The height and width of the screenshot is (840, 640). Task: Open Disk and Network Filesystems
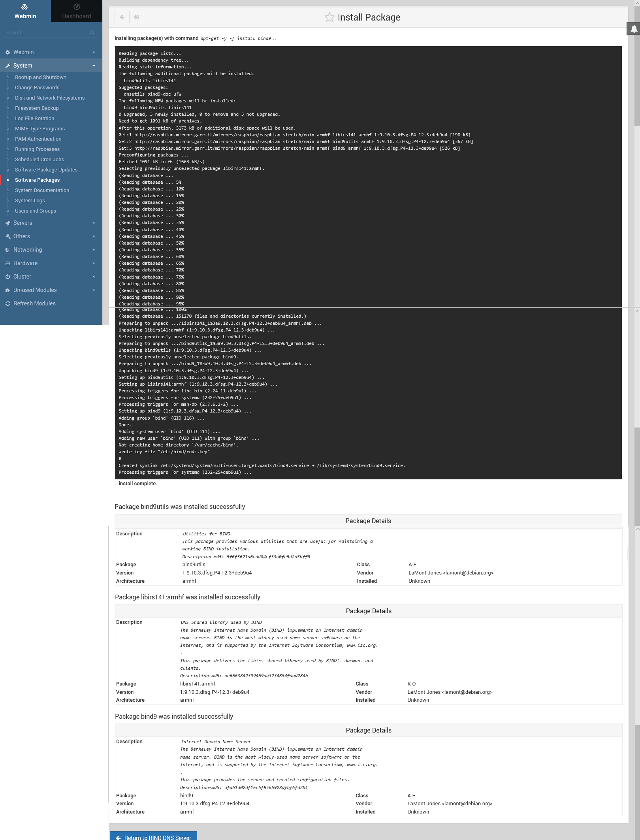click(50, 98)
